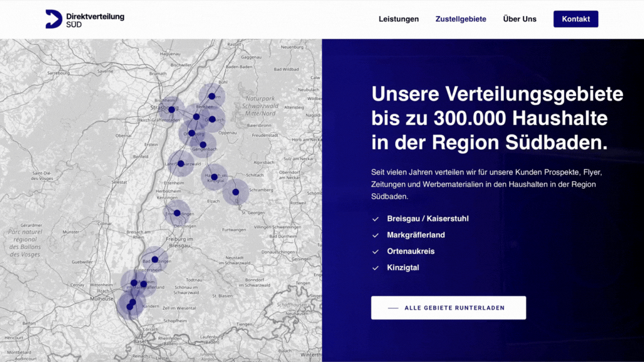Click the Alle Gebiete Runterladen button
644x362 pixels.
coord(448,308)
